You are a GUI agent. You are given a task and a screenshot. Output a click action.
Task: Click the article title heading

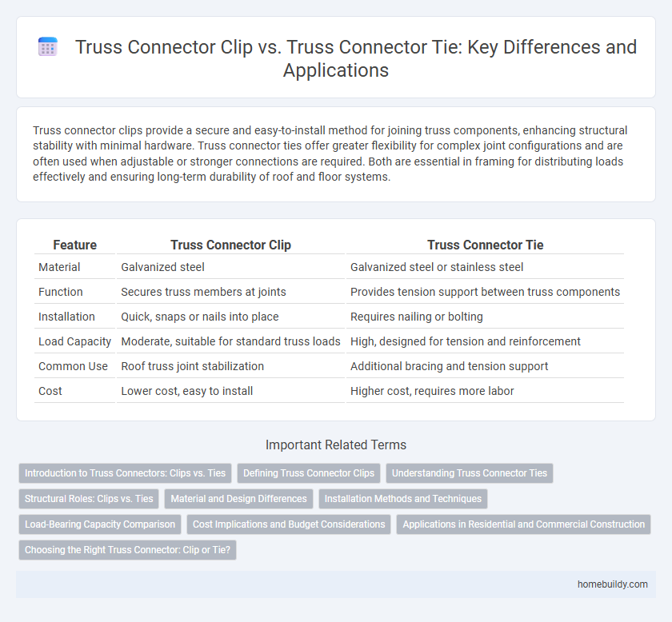click(x=356, y=58)
